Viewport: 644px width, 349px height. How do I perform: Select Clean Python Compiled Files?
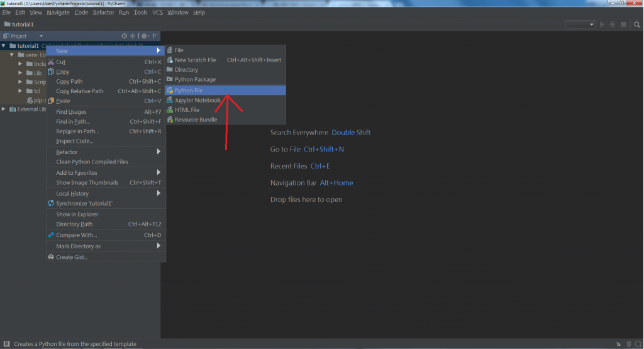[x=106, y=162]
